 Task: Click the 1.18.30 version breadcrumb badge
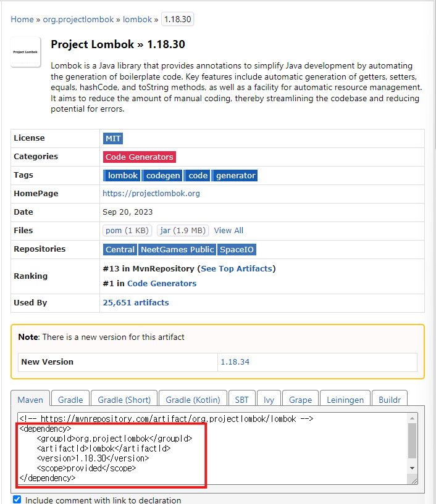(177, 19)
